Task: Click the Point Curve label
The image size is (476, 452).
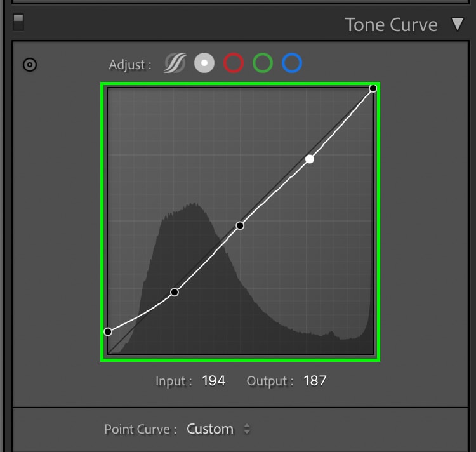Action: (140, 429)
